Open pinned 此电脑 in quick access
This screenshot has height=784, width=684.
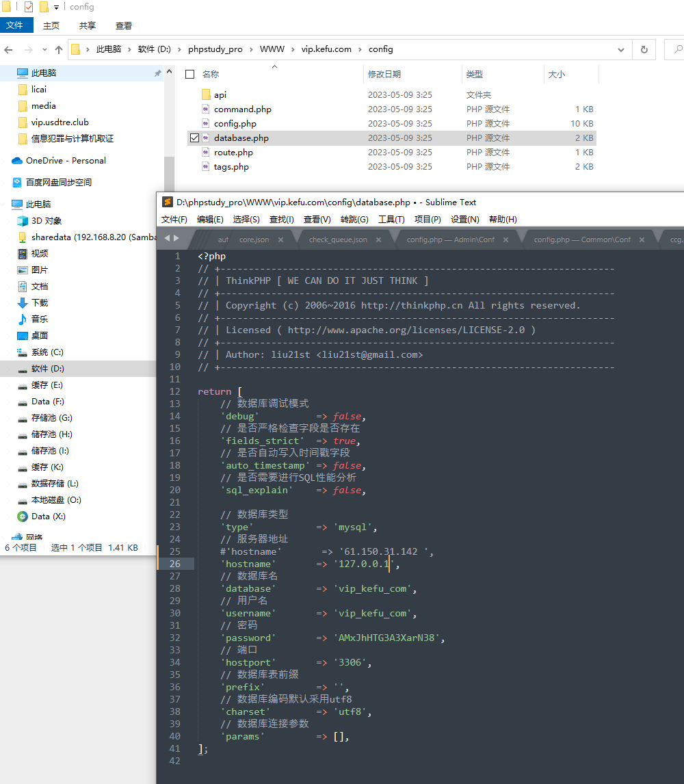point(44,73)
